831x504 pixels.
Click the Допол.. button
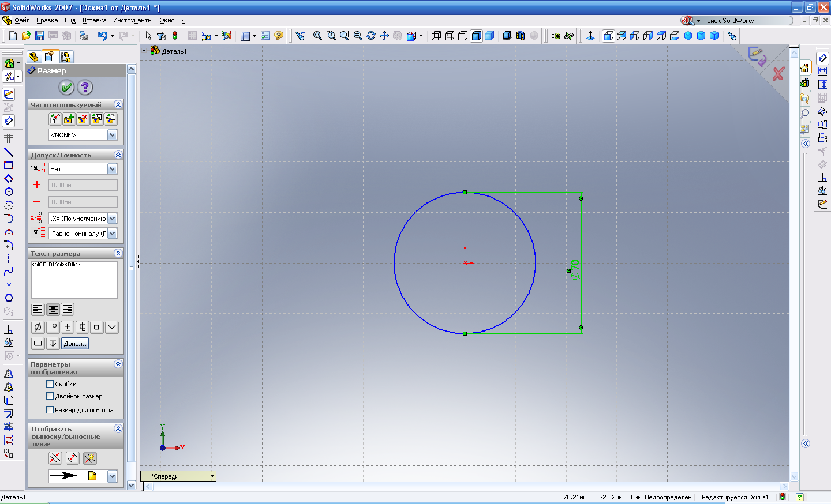click(75, 344)
